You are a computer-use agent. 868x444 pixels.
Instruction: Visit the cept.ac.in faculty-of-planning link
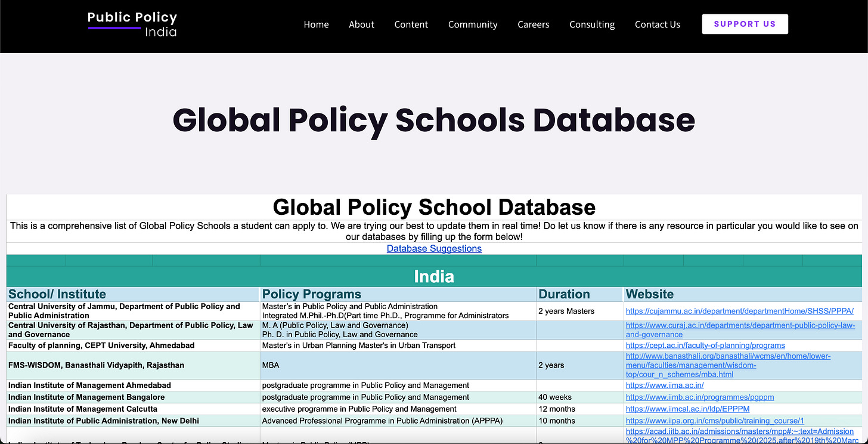(x=705, y=346)
